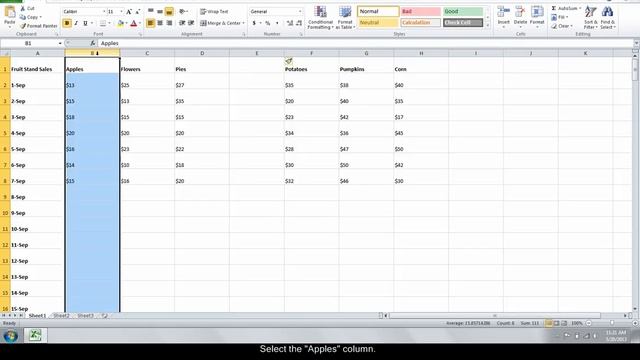The width and height of the screenshot is (640, 360).
Task: Click the Name Box showing B1
Action: [29, 43]
